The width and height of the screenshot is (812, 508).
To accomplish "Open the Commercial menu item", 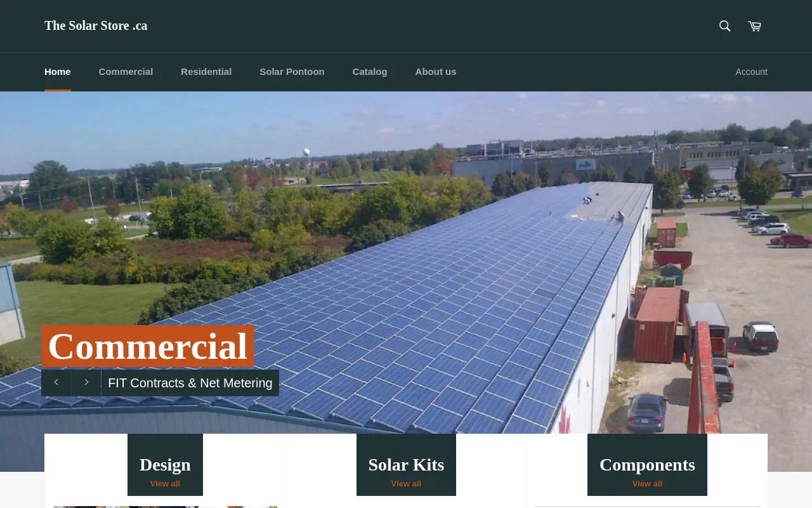I will pyautogui.click(x=126, y=72).
